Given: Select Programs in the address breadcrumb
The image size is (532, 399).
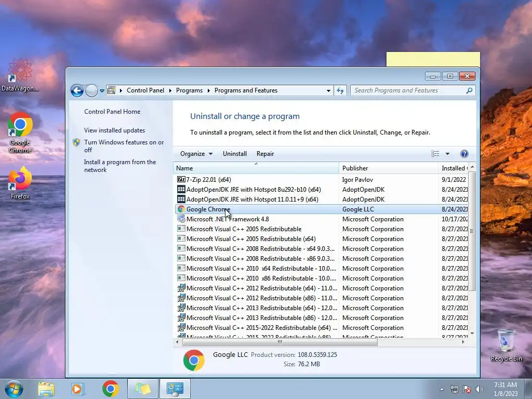Looking at the screenshot, I should [x=189, y=90].
